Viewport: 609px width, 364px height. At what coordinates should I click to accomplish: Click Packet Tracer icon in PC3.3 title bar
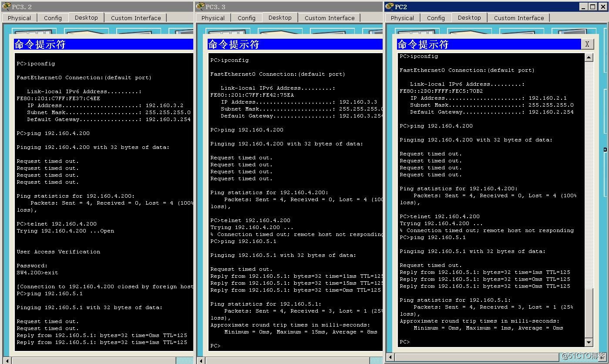pos(200,7)
